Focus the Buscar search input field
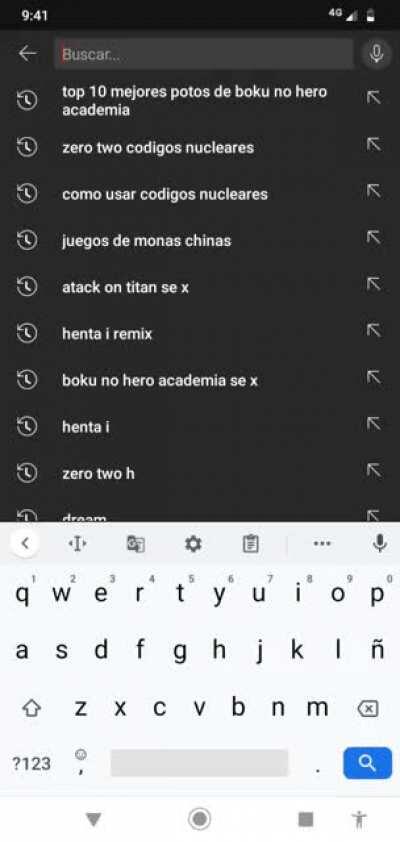 coord(203,54)
